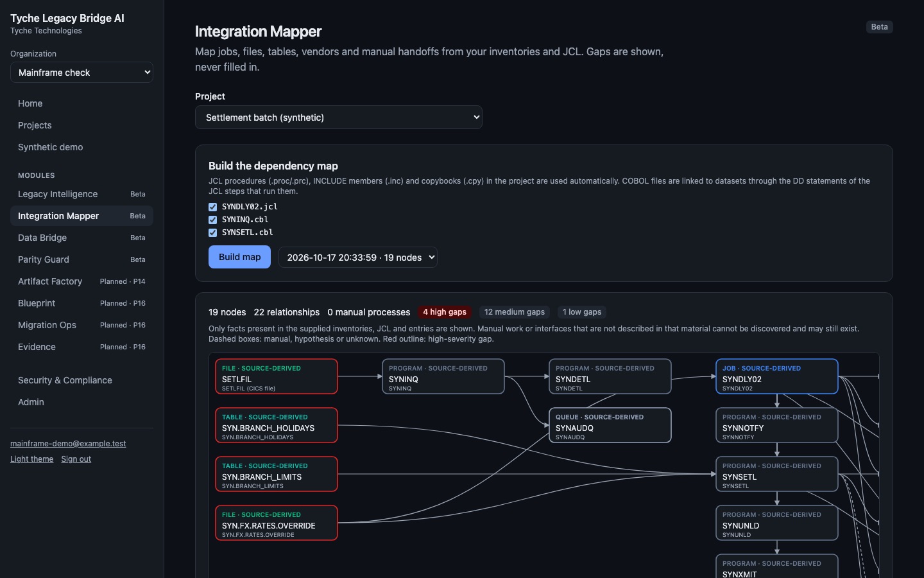Viewport: 924px width, 578px height.
Task: Open Security & Compliance page
Action: [81, 380]
